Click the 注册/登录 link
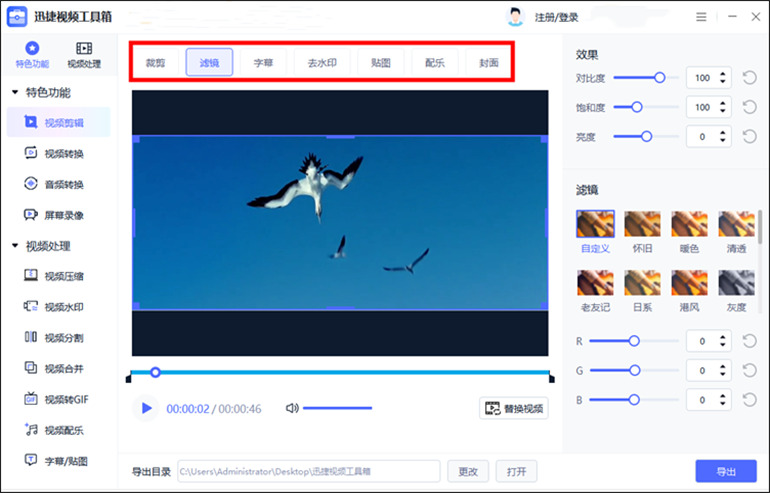 coord(556,18)
